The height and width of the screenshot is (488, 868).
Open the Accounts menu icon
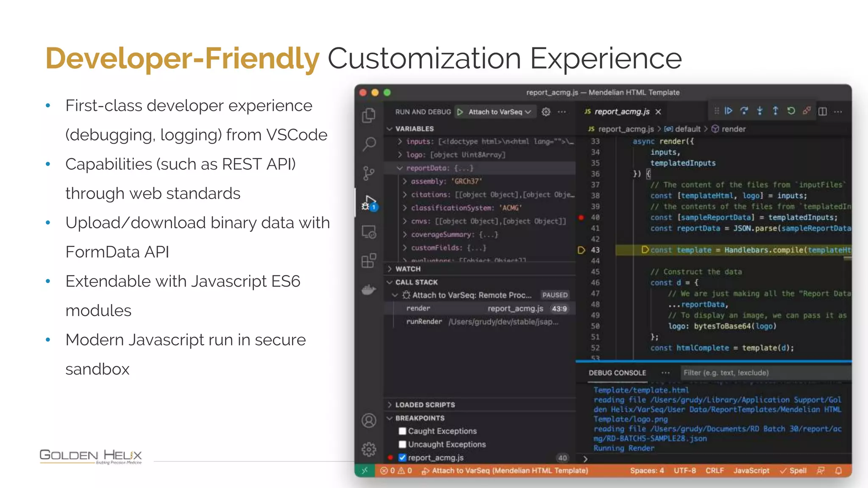[x=369, y=420]
